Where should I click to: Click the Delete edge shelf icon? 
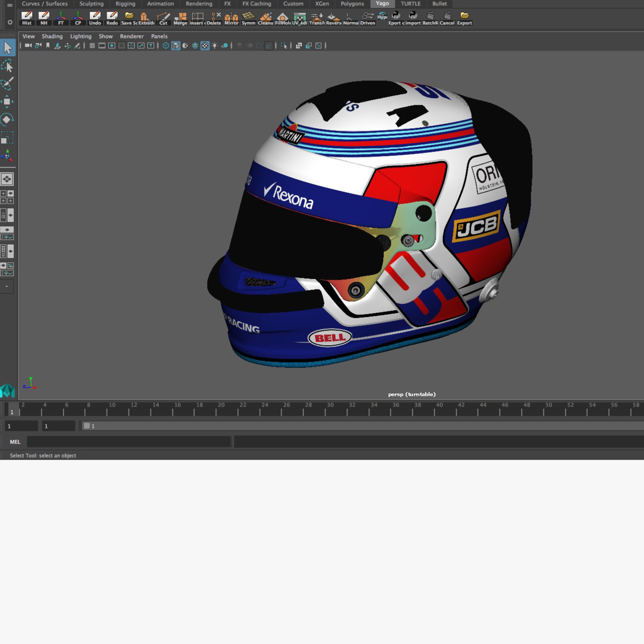214,18
